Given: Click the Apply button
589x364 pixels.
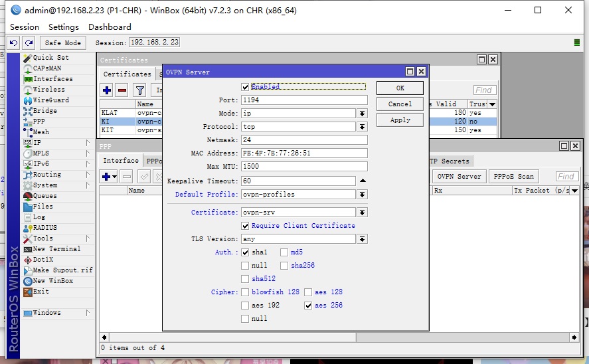Looking at the screenshot, I should click(x=400, y=120).
